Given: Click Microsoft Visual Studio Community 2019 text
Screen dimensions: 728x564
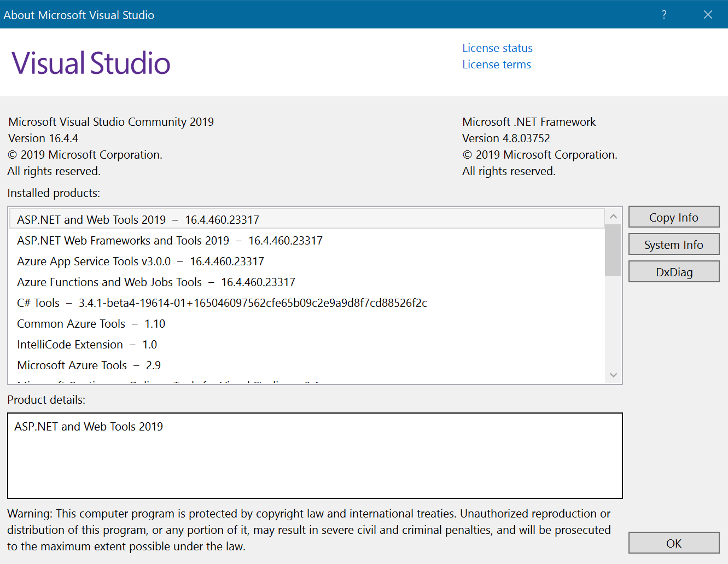Looking at the screenshot, I should [x=111, y=122].
